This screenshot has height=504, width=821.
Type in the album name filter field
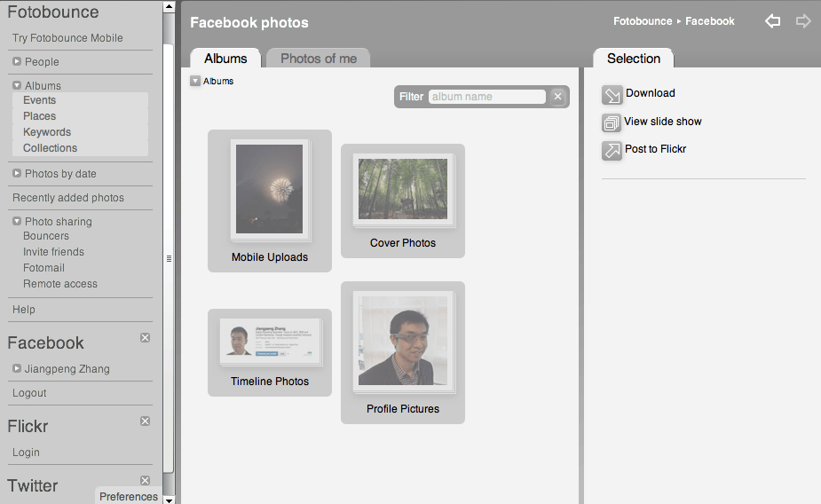pos(486,97)
